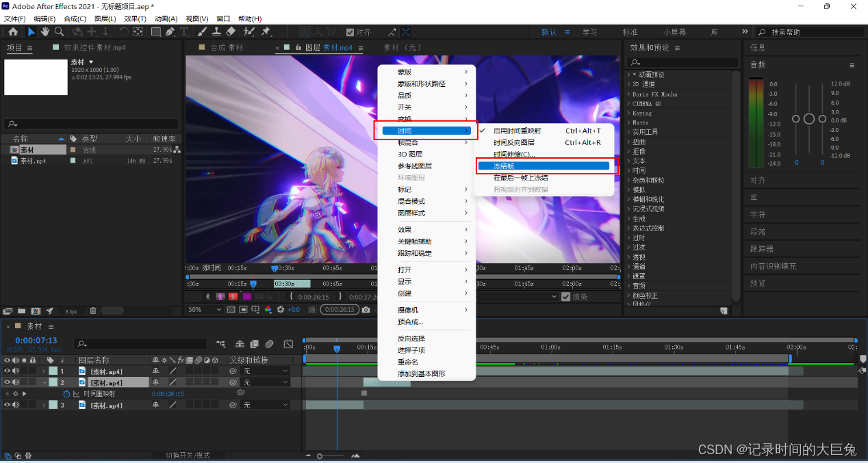The image size is (868, 463).
Task: Open the 效果(T) menu
Action: (x=136, y=18)
